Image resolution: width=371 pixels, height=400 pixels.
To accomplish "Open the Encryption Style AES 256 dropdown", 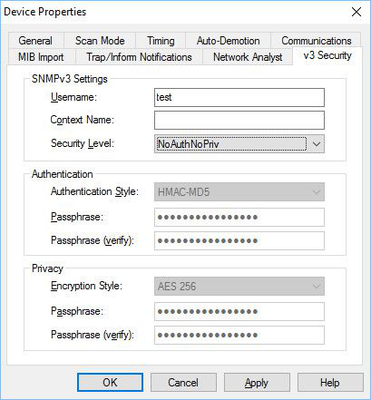I will (239, 286).
